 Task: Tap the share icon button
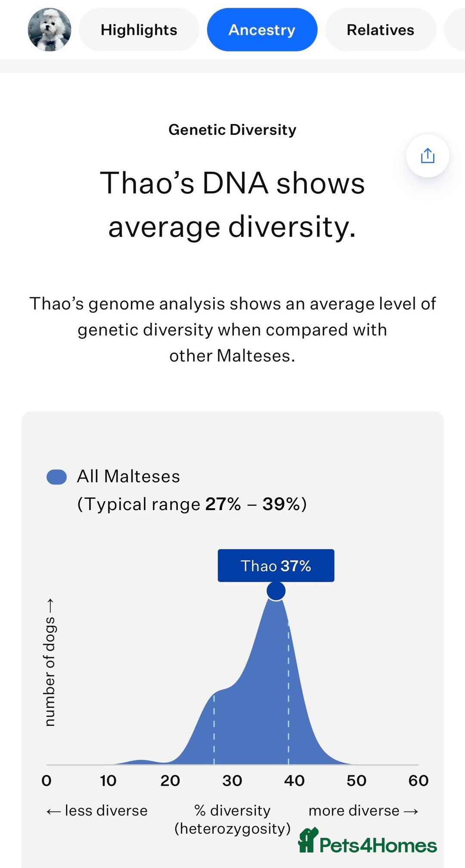click(x=427, y=156)
